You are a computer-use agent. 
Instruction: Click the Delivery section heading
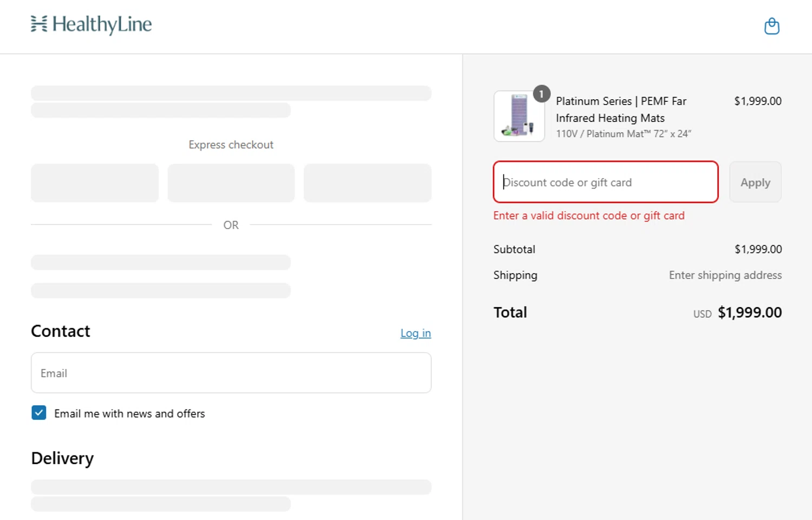[x=62, y=458]
